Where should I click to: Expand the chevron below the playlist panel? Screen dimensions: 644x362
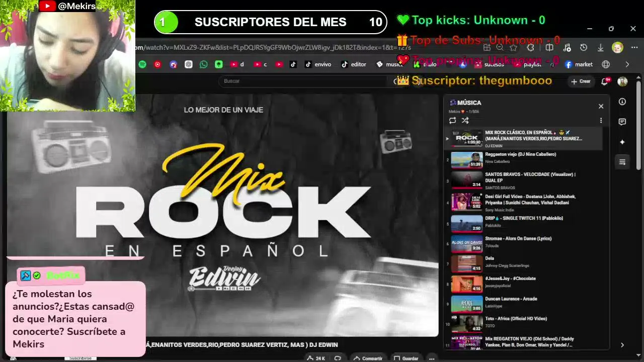[x=622, y=345]
